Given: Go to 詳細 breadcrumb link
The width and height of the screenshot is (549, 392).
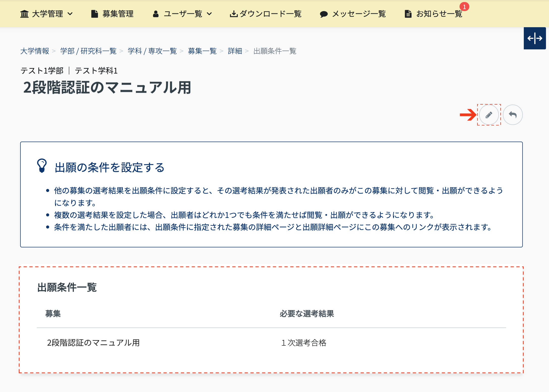Looking at the screenshot, I should click(x=235, y=51).
